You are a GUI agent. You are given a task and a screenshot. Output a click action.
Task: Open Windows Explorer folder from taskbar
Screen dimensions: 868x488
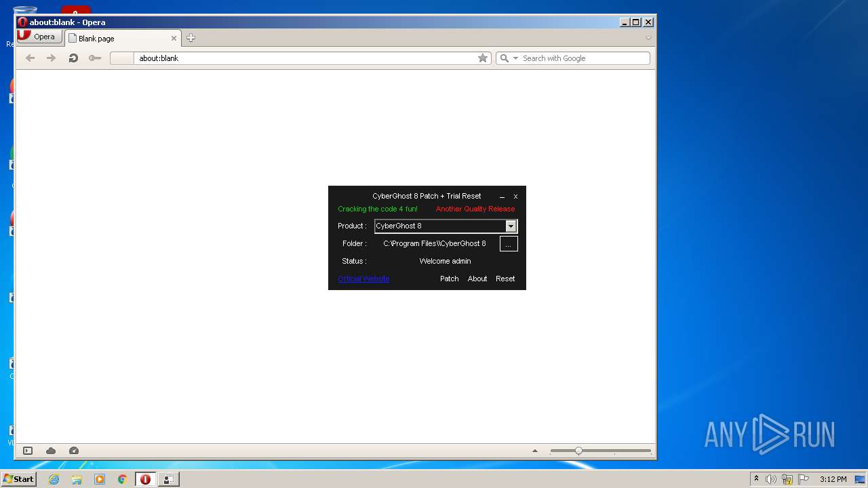click(x=77, y=479)
